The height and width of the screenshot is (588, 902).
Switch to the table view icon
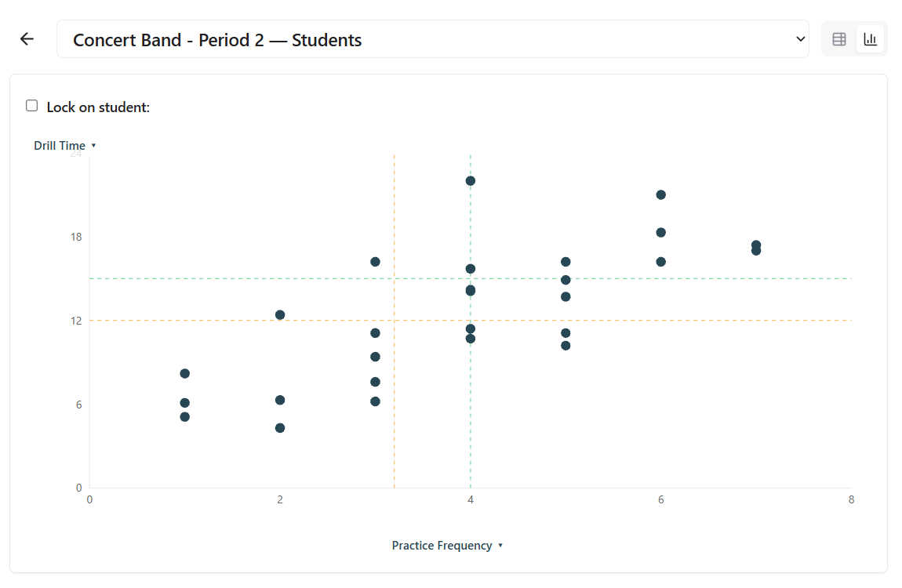pos(839,39)
